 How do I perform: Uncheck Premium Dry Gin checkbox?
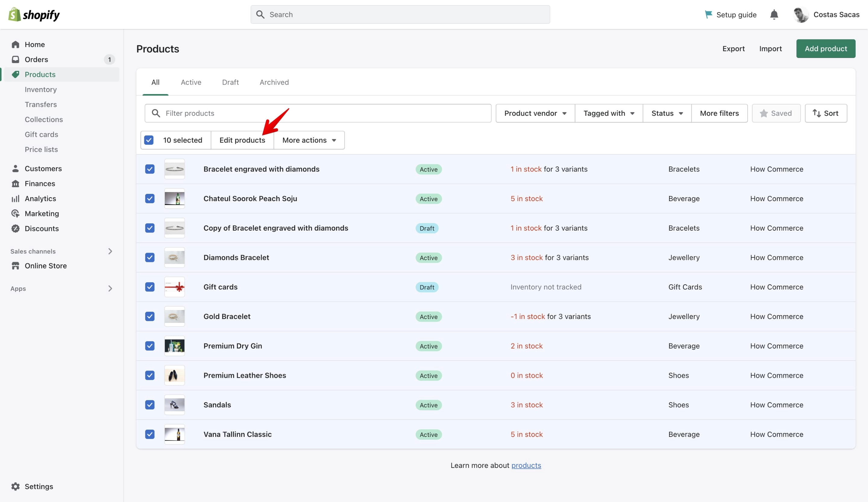(150, 346)
